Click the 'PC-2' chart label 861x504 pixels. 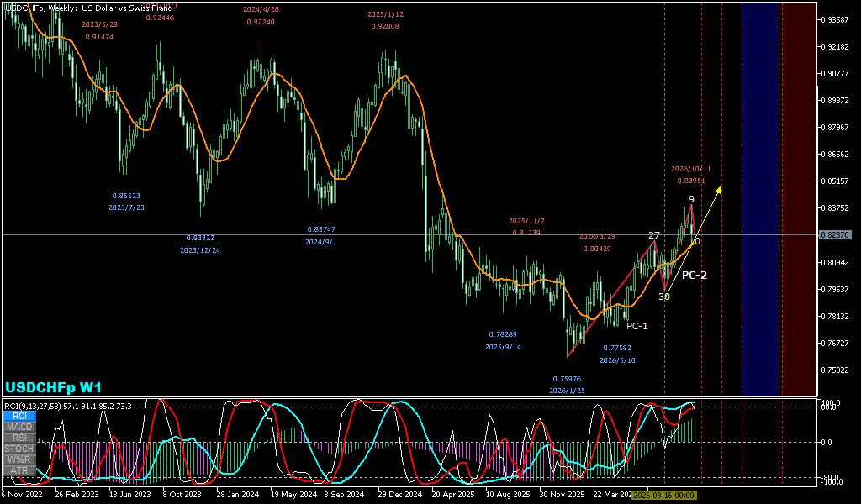(694, 276)
